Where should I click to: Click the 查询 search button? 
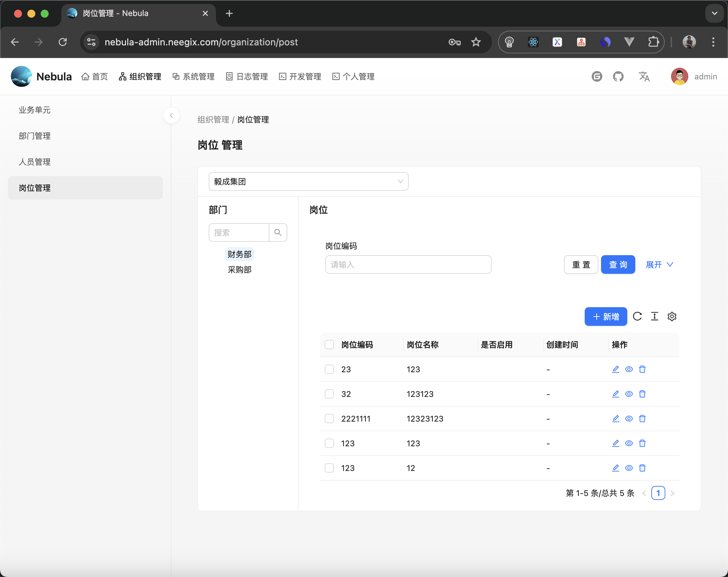(x=618, y=264)
